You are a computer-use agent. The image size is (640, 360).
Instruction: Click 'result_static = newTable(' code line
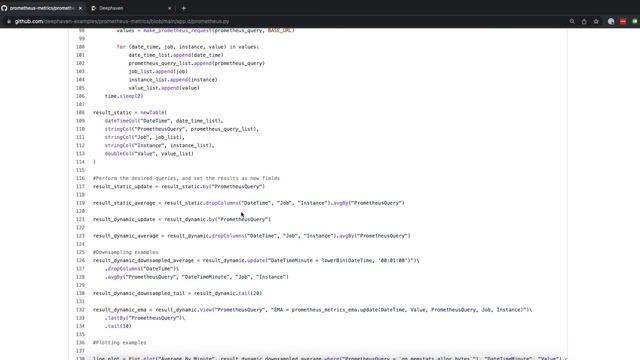(x=130, y=113)
